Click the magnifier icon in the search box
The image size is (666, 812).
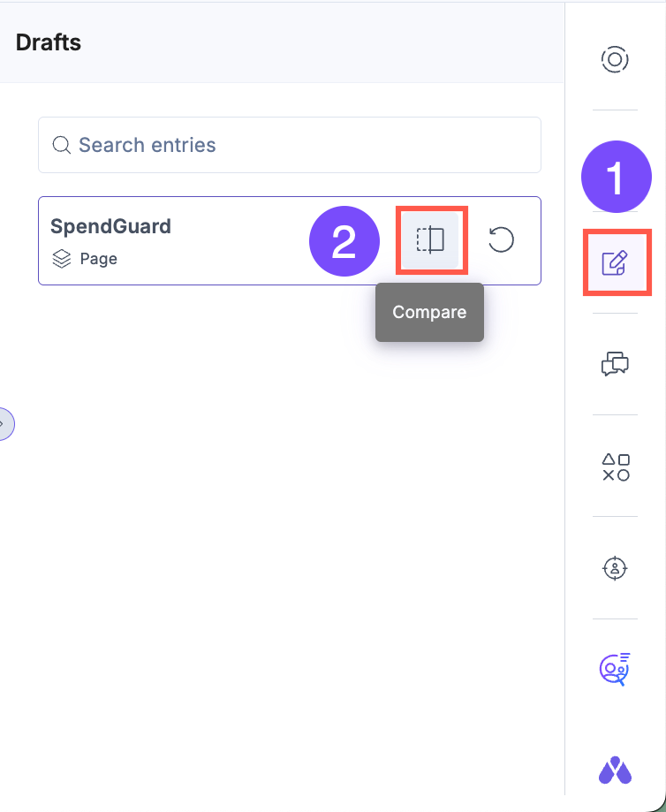(61, 145)
